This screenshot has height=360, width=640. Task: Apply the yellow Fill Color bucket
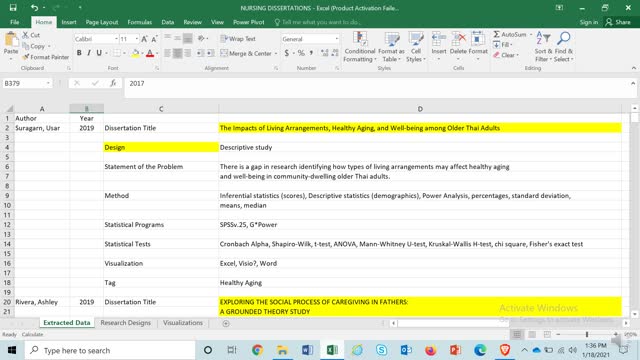135,53
